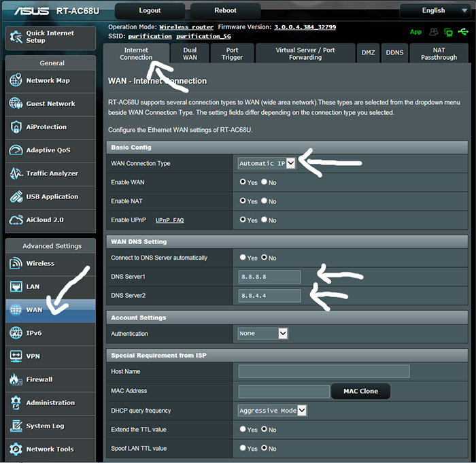
Task: Select No for Enable WAN
Action: [x=265, y=183]
